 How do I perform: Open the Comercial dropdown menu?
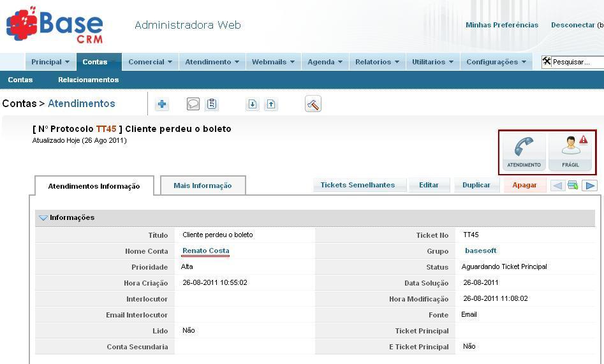pyautogui.click(x=150, y=62)
